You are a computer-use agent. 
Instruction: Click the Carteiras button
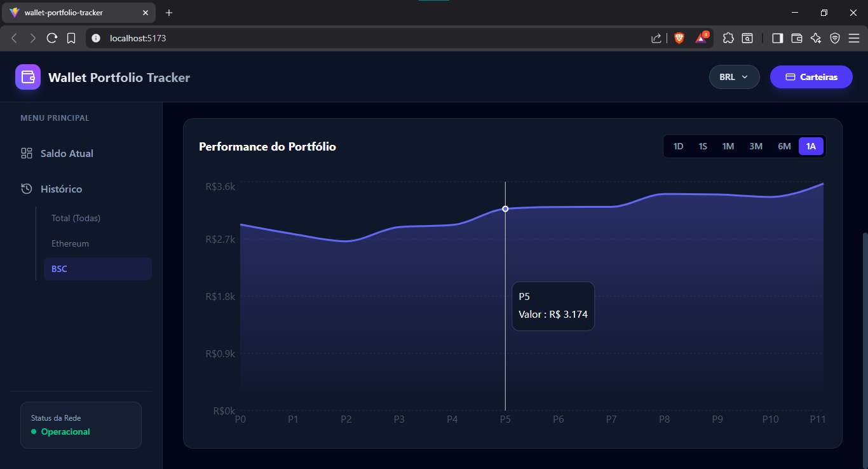[811, 76]
